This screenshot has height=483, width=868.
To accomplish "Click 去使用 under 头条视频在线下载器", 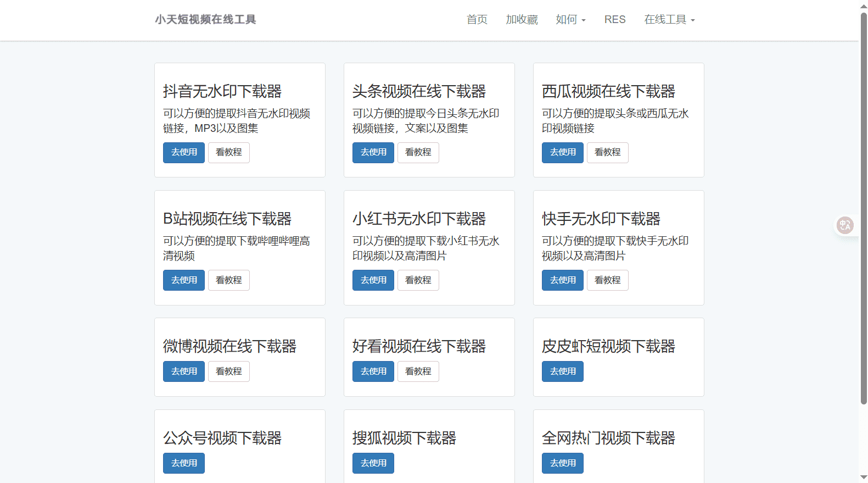I will [373, 153].
